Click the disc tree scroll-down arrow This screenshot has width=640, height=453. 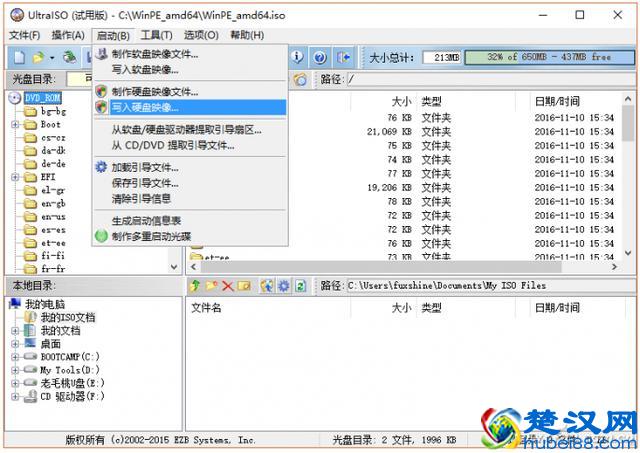[174, 267]
